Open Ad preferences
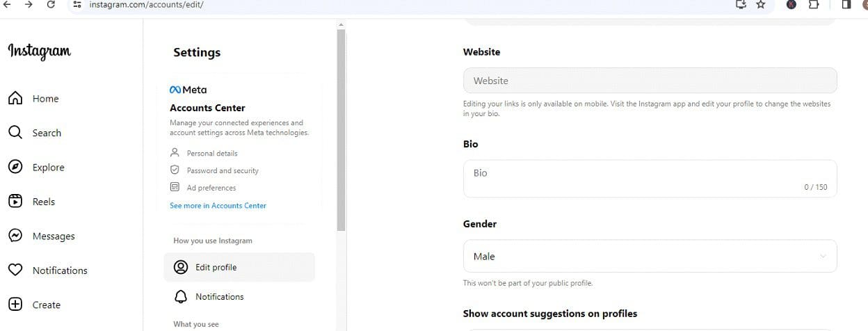868x331 pixels. (211, 188)
